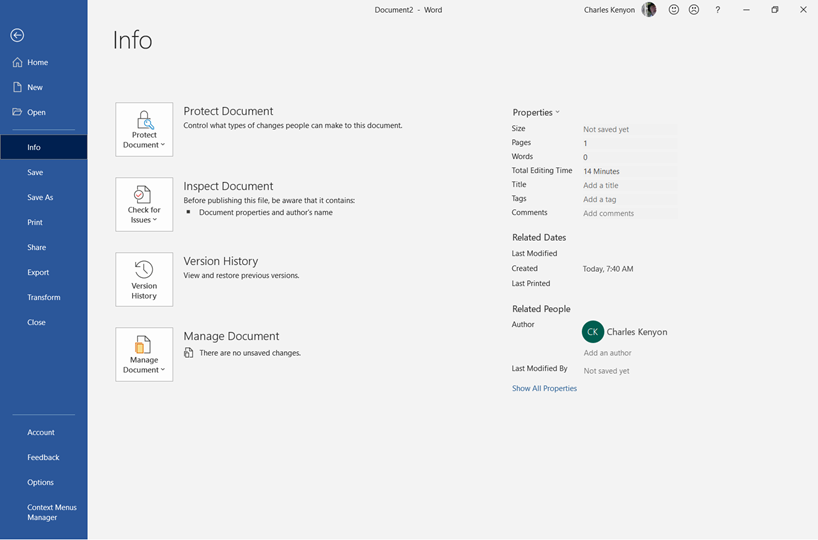
Task: Click the Add a title field
Action: [629, 185]
